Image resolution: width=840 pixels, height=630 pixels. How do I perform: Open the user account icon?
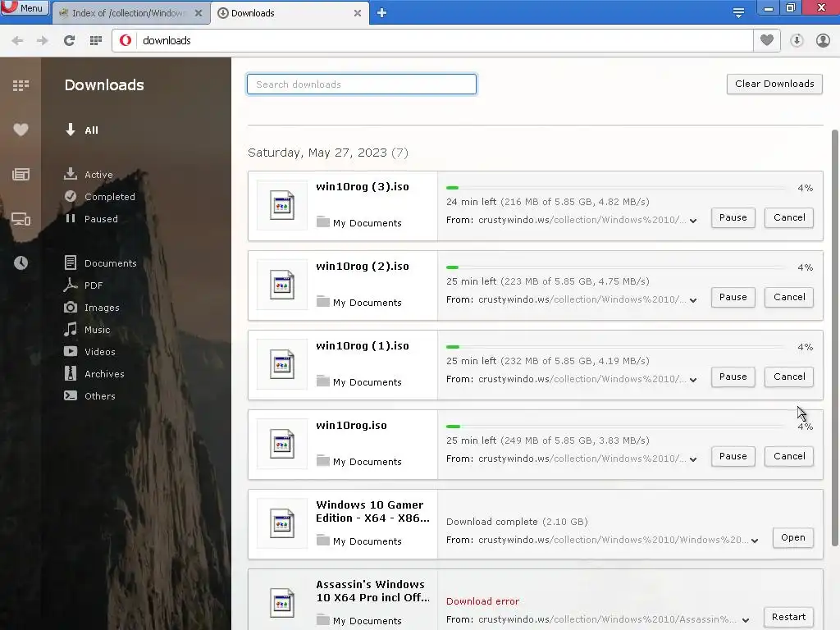coord(823,40)
